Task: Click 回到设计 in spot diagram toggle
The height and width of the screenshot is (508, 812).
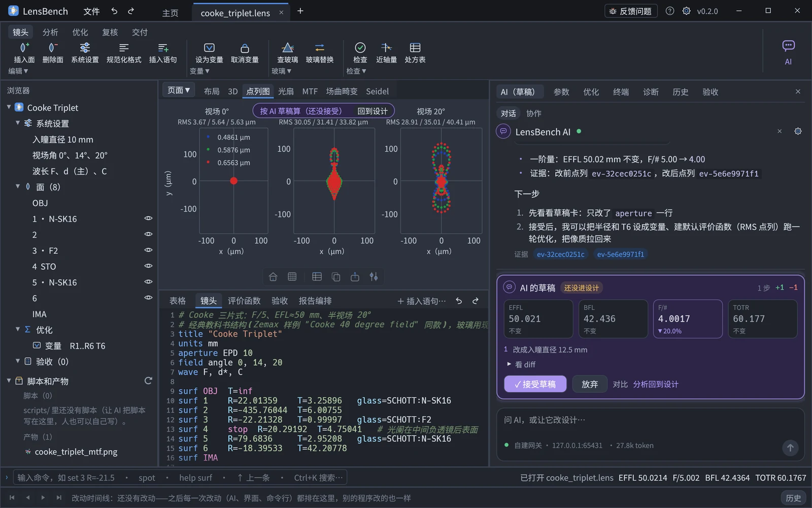Action: 372,111
